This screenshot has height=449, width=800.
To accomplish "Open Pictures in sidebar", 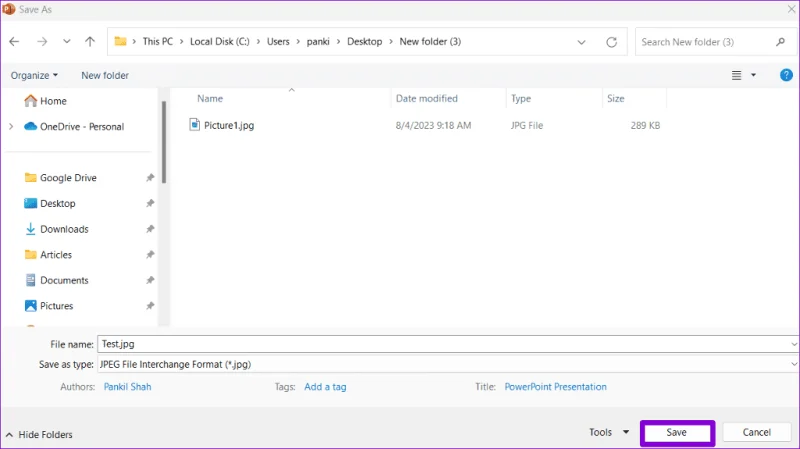I will 49,306.
